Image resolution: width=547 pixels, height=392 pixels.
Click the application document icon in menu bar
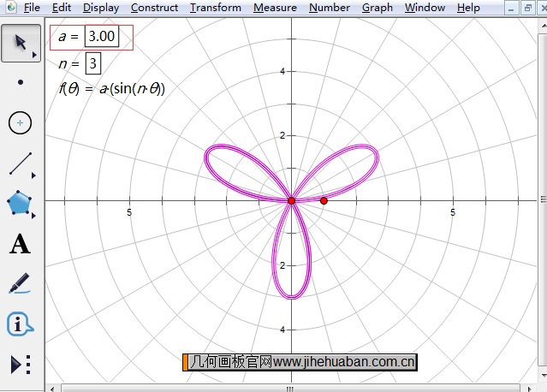click(x=10, y=7)
